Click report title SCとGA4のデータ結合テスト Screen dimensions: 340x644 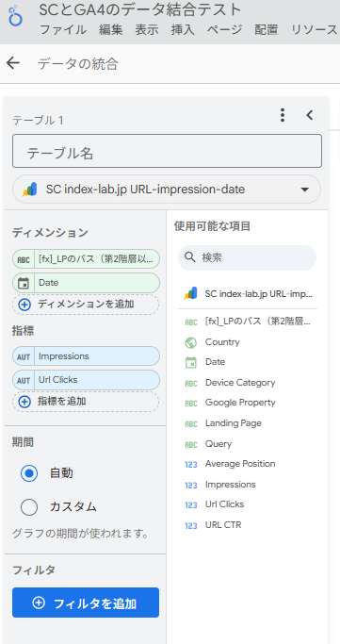coord(140,10)
